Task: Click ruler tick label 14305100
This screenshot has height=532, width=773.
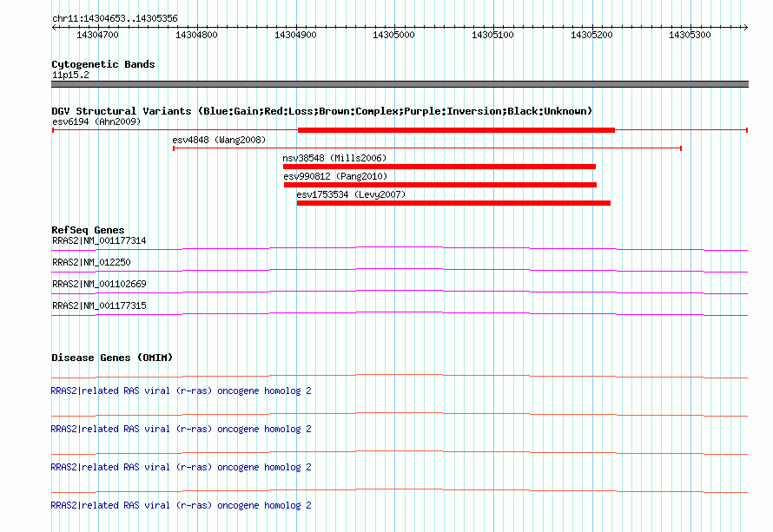Action: coord(492,35)
